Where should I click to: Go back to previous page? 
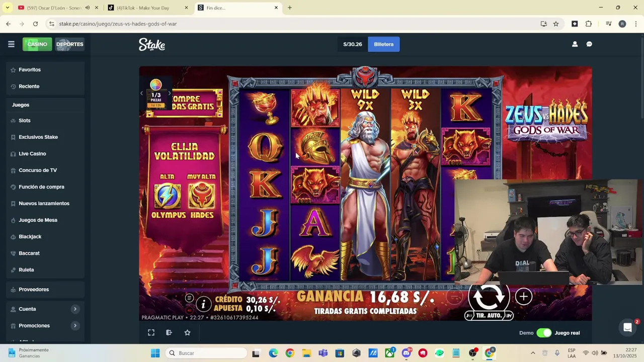tap(8, 24)
